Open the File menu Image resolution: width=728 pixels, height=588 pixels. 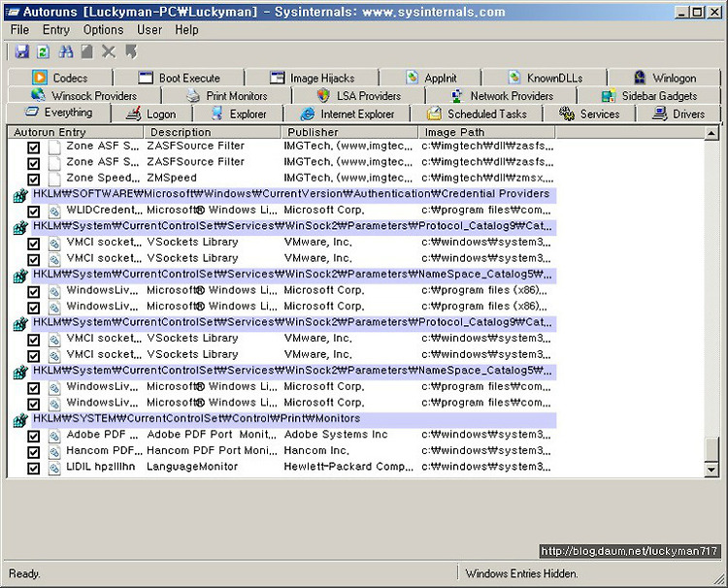click(19, 30)
